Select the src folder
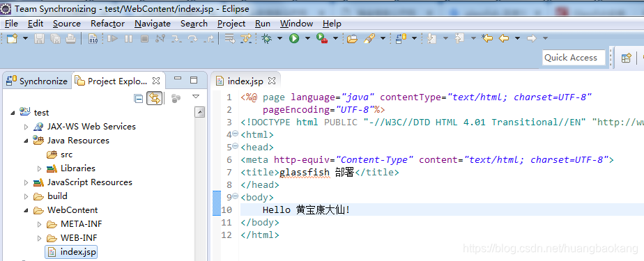Viewport: 644px width, 261px height. [59, 155]
